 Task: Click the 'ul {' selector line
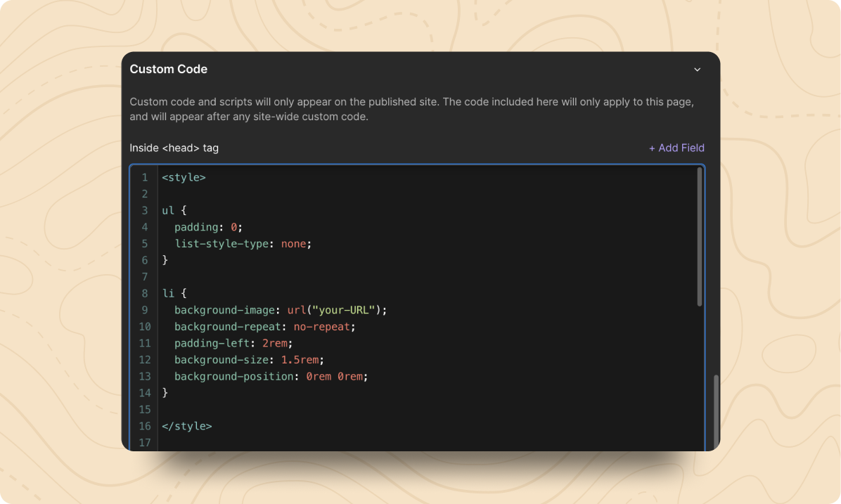[x=174, y=211]
